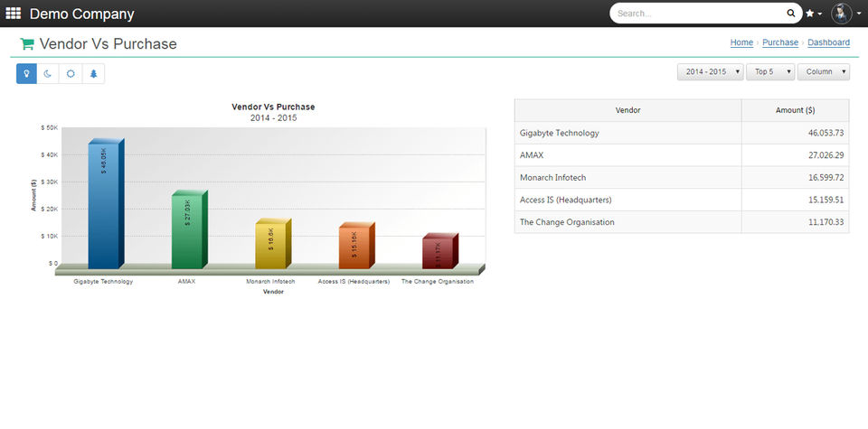Click the Amount ($) y-axis title
Image resolution: width=868 pixels, height=429 pixels.
[x=33, y=195]
